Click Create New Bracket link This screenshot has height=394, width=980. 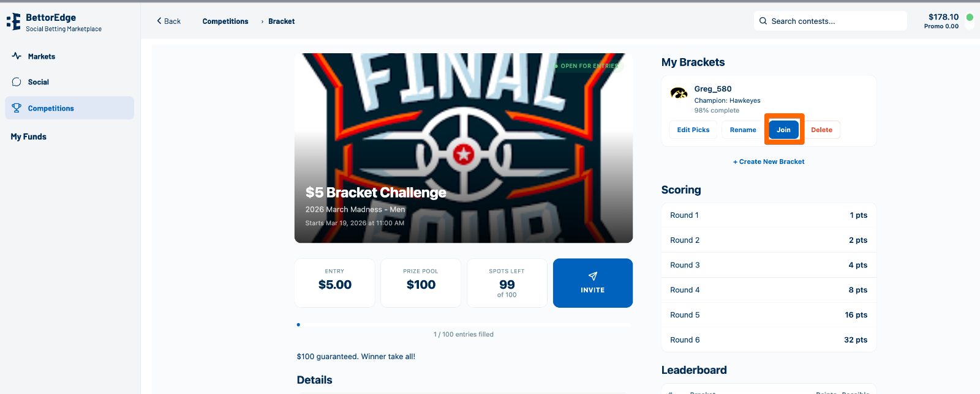pyautogui.click(x=769, y=162)
